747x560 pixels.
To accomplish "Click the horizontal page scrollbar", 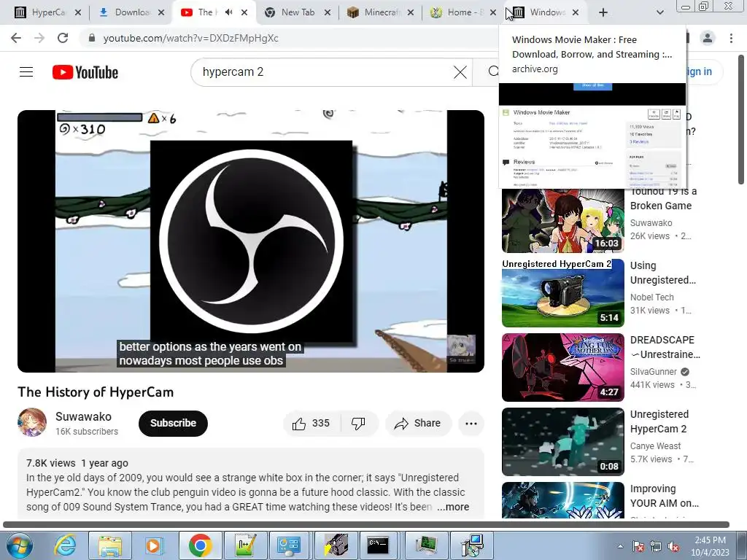I will pyautogui.click(x=366, y=525).
